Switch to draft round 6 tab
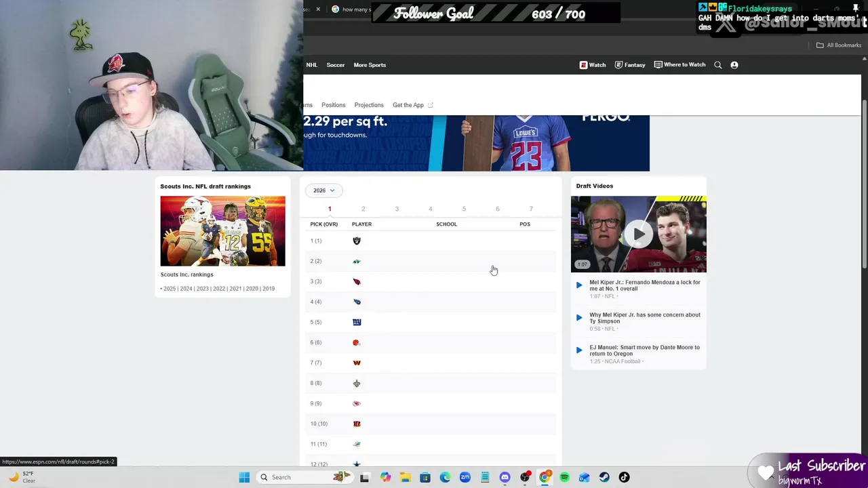 coord(497,209)
